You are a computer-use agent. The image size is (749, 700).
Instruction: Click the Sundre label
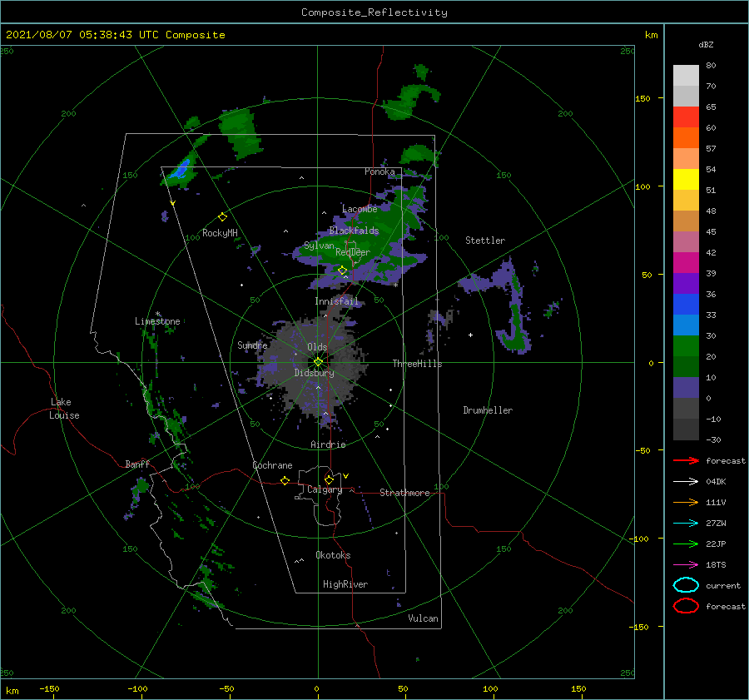pyautogui.click(x=252, y=345)
